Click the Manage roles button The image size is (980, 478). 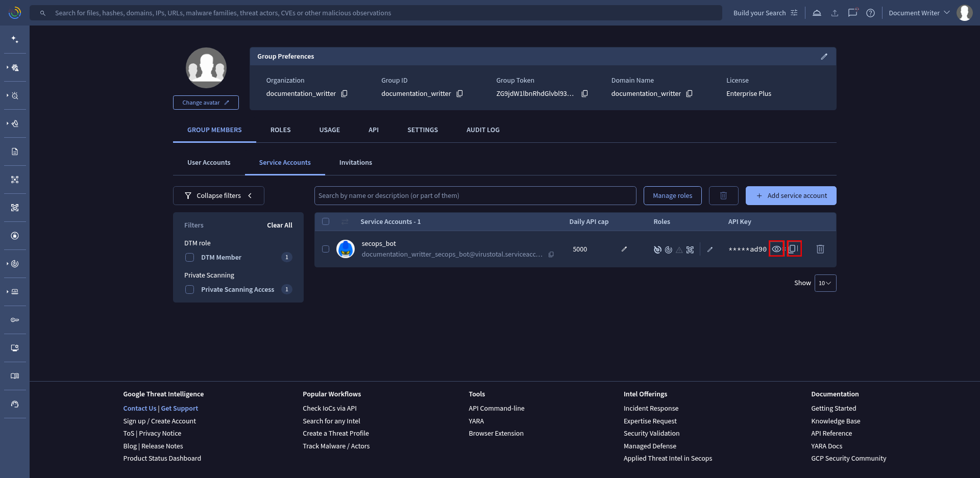tap(673, 196)
